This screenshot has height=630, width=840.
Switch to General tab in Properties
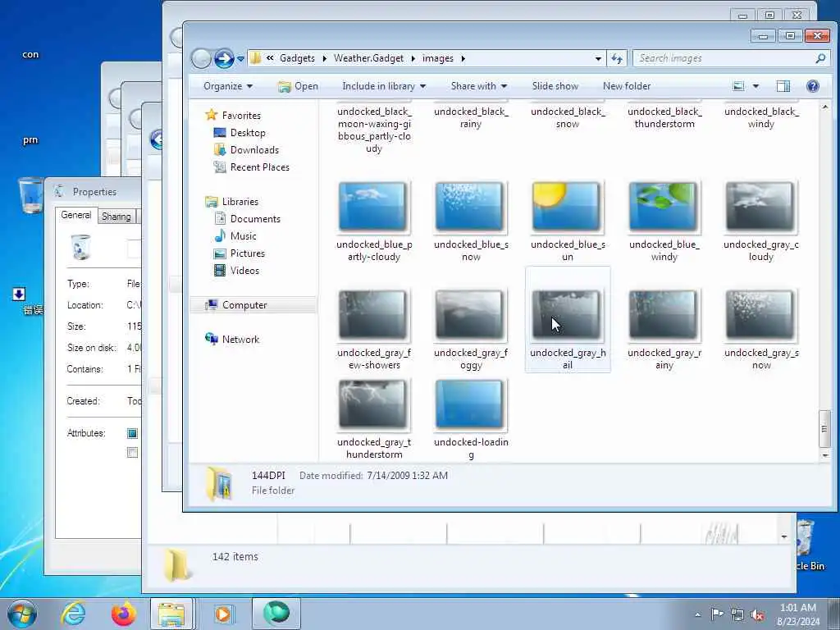76,215
